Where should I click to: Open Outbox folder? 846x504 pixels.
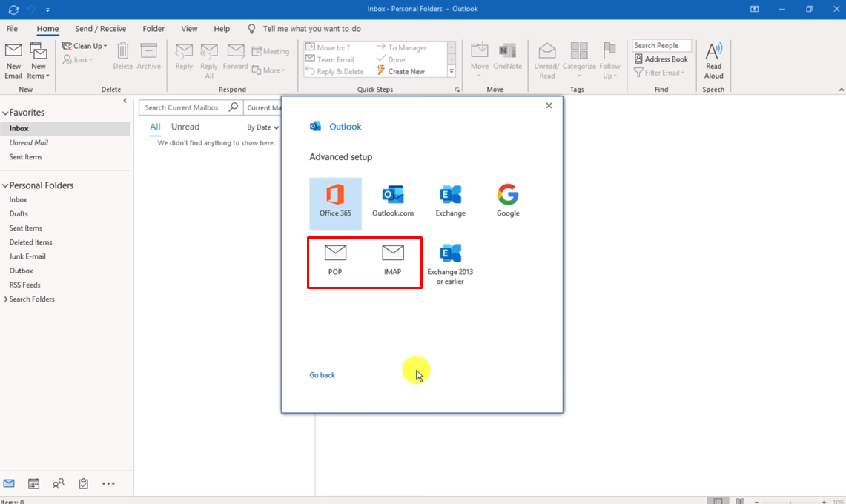pyautogui.click(x=21, y=271)
